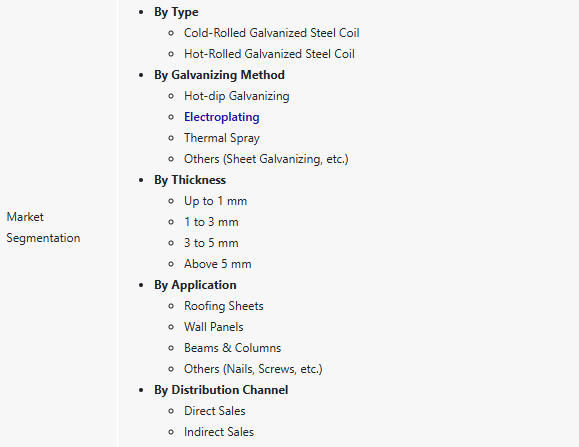This screenshot has height=447, width=579.
Task: Select the By Type heading
Action: coord(176,12)
